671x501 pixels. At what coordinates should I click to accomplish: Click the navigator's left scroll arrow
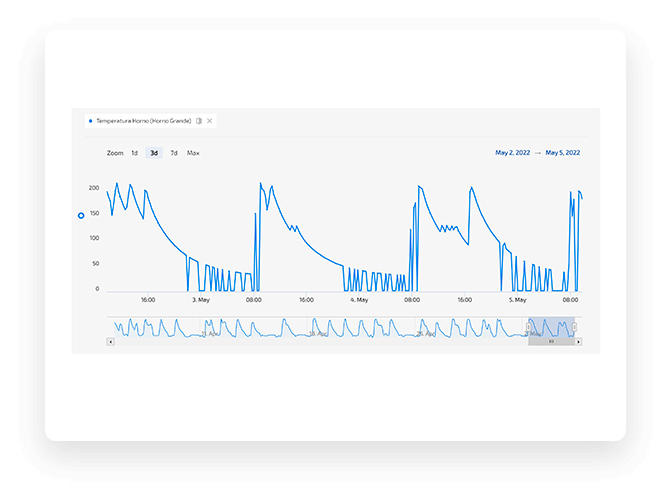110,342
